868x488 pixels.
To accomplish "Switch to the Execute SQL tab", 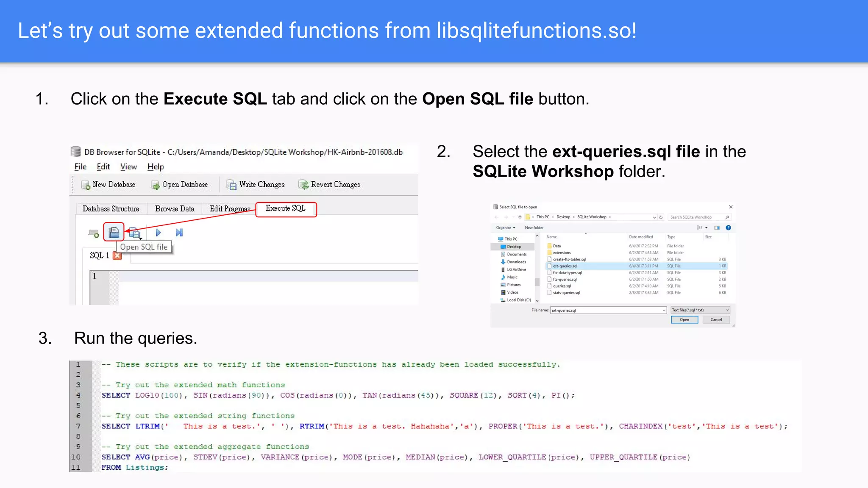I will coord(286,209).
